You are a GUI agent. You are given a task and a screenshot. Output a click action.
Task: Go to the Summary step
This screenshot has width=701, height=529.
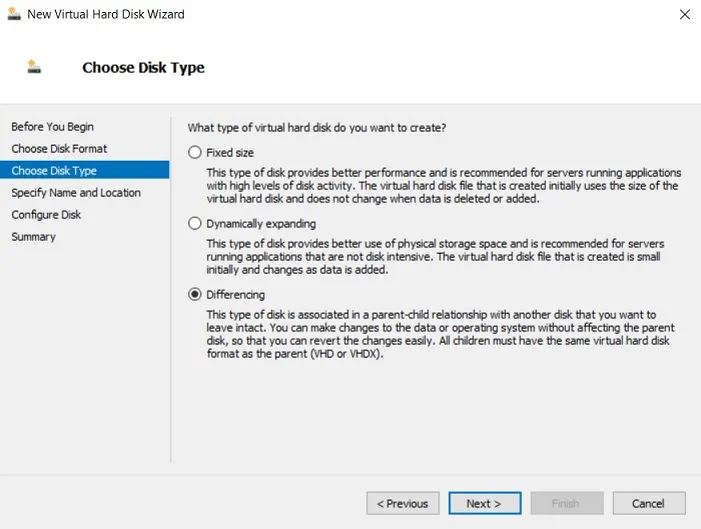point(33,237)
